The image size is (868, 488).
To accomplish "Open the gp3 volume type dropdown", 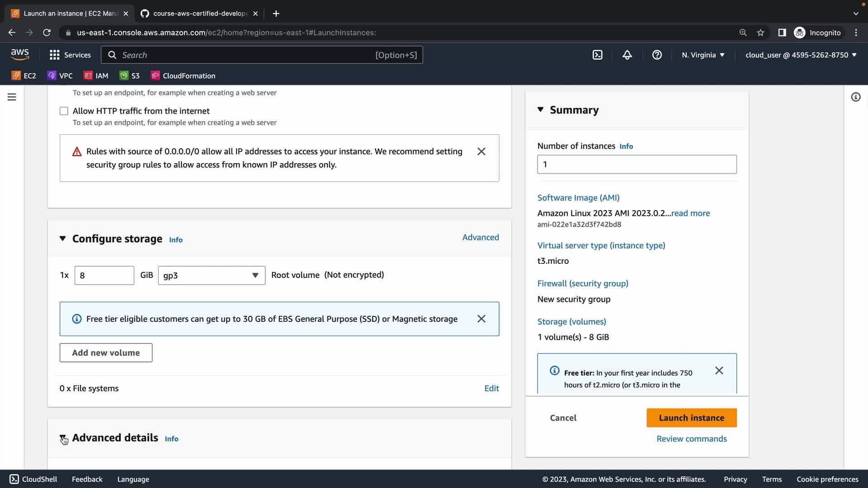I will pos(211,275).
